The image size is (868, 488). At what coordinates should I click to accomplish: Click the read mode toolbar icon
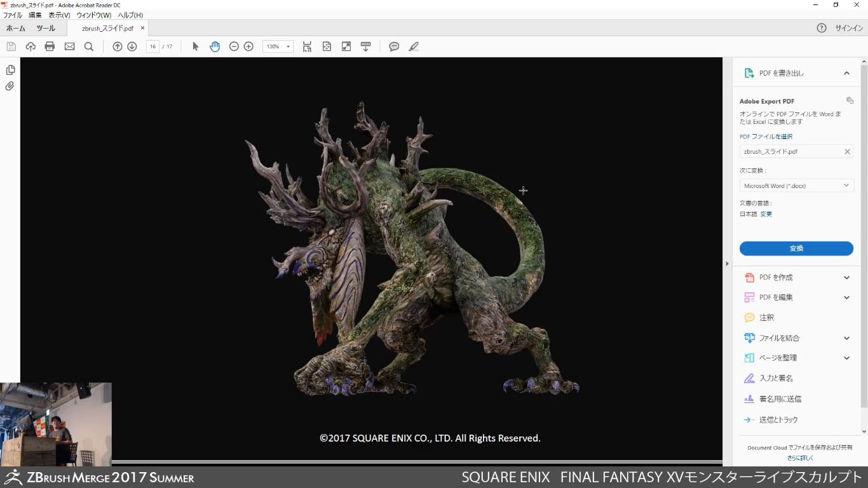point(365,46)
